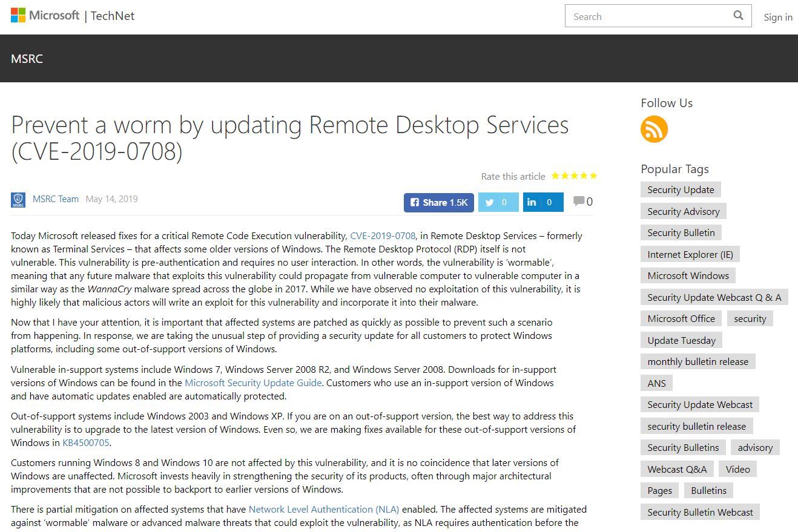
Task: Select the Security Bulletin Webcast tag
Action: click(701, 512)
